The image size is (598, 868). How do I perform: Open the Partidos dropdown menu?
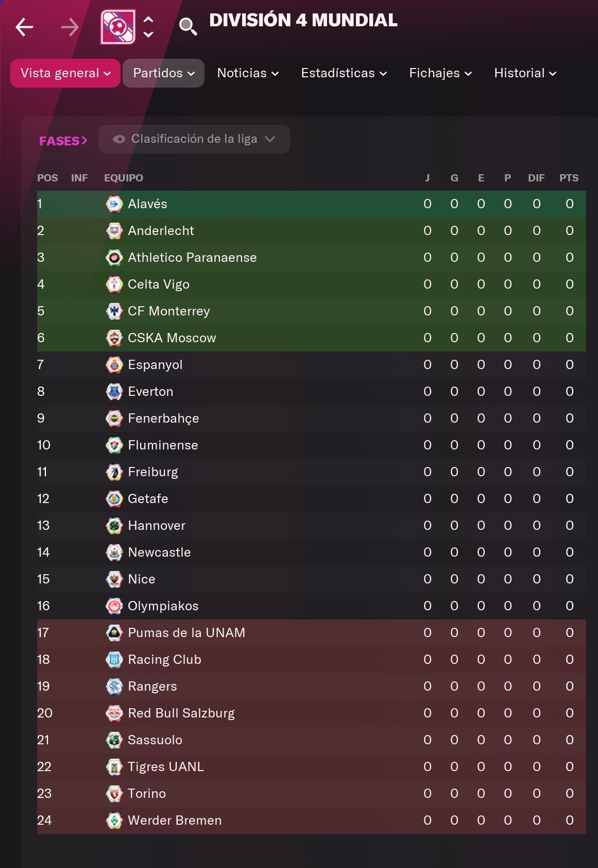(x=163, y=73)
